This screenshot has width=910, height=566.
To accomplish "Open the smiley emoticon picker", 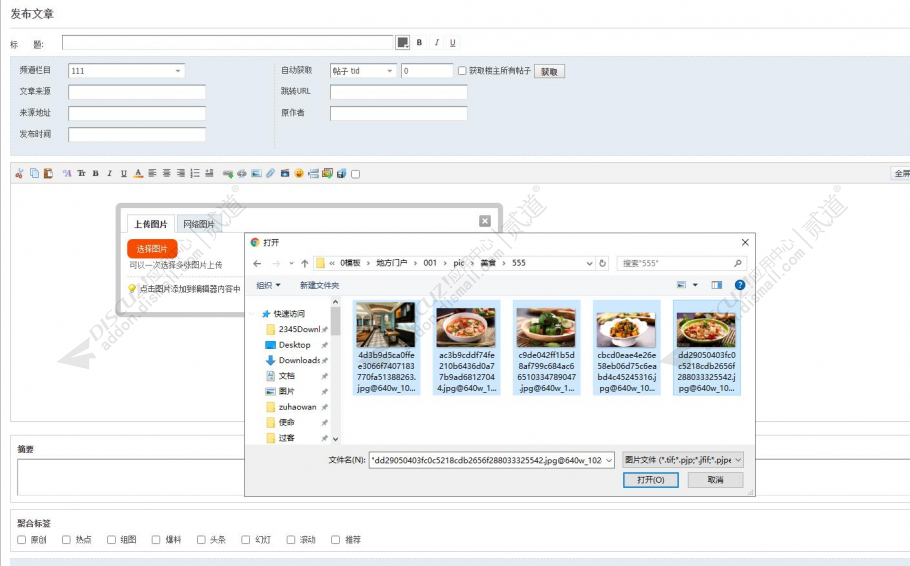I will (299, 173).
